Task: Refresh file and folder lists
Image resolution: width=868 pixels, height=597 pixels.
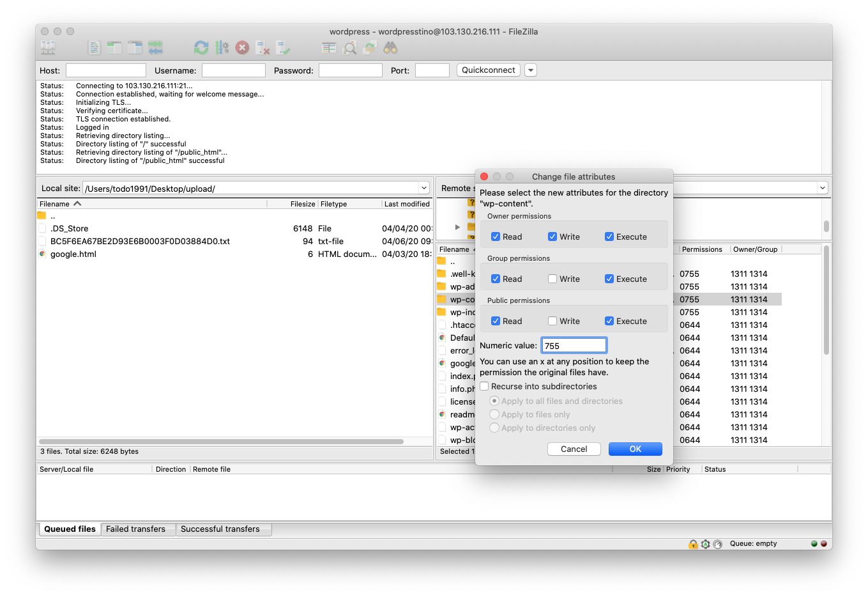Action: pos(201,47)
